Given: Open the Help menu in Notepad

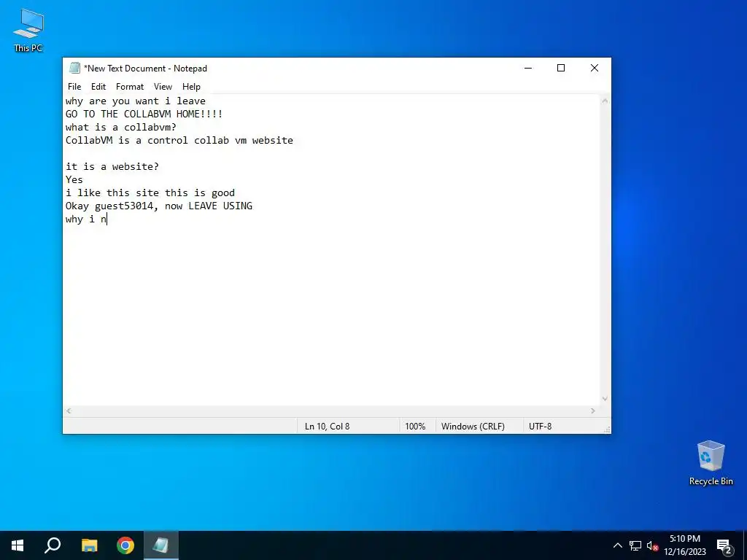Looking at the screenshot, I should tap(192, 87).
